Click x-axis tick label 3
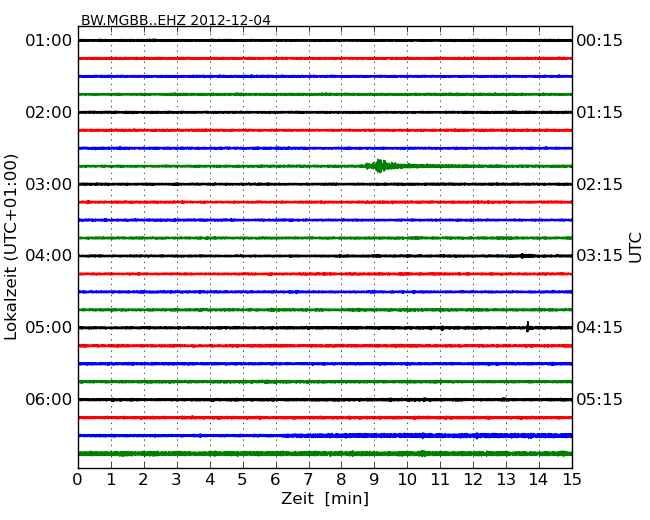The height and width of the screenshot is (520, 650). (177, 480)
